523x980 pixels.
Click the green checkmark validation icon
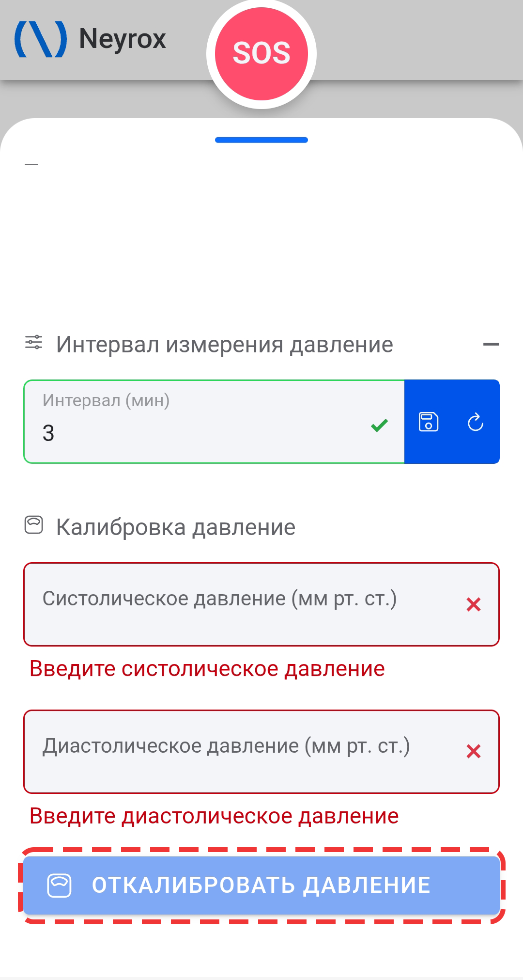(379, 425)
